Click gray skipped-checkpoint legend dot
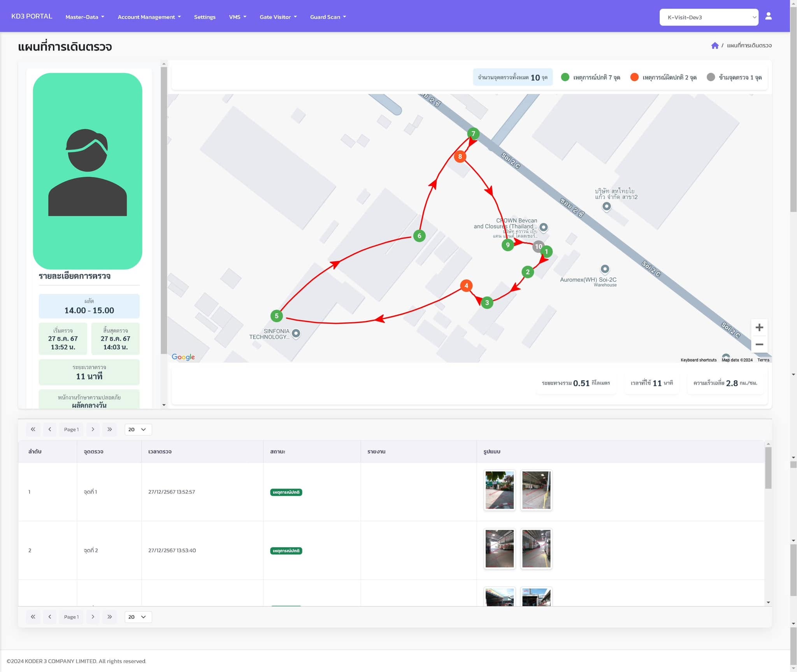The image size is (797, 672). click(711, 77)
